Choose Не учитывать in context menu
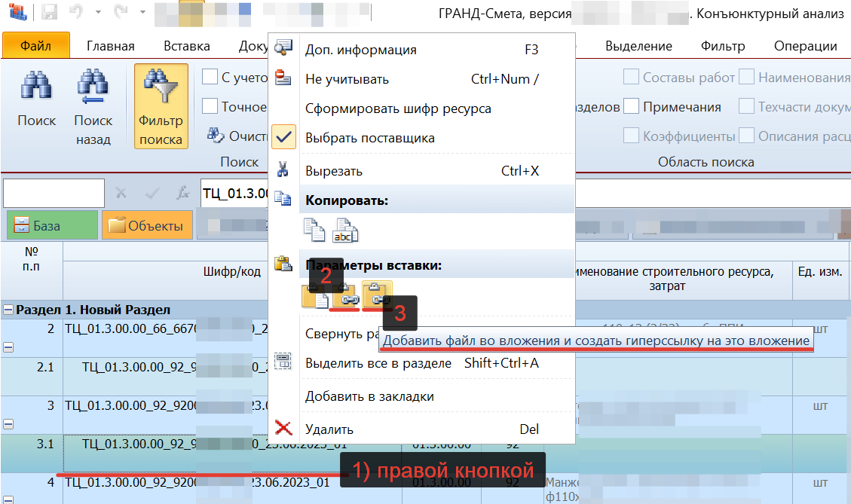The width and height of the screenshot is (851, 504). (421, 78)
